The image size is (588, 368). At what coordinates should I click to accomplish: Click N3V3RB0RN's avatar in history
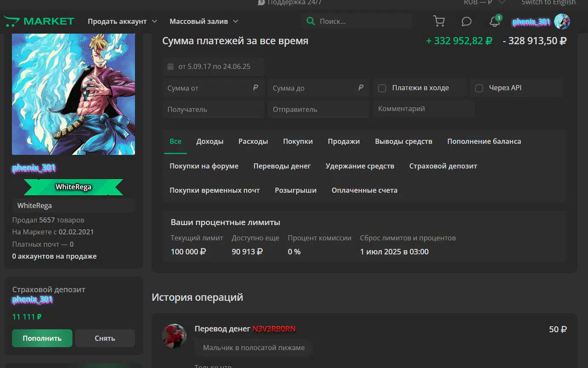pos(174,336)
